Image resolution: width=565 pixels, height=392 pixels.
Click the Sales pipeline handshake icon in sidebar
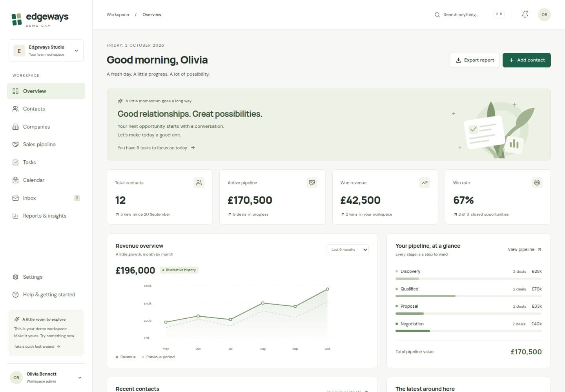tap(16, 145)
